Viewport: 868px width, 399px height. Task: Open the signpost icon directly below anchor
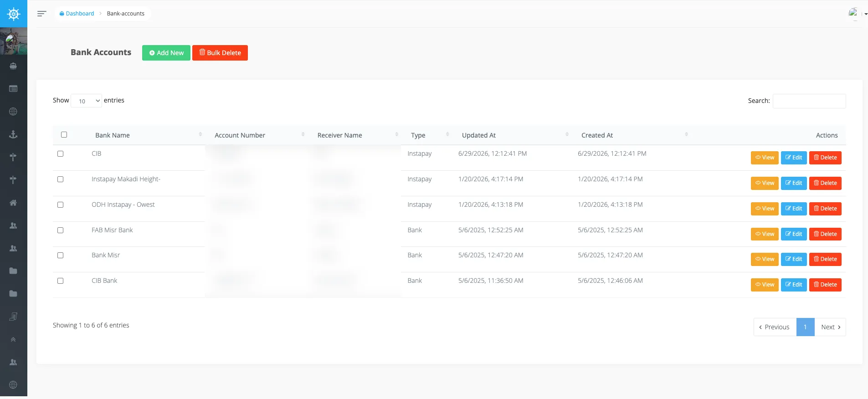(x=13, y=157)
